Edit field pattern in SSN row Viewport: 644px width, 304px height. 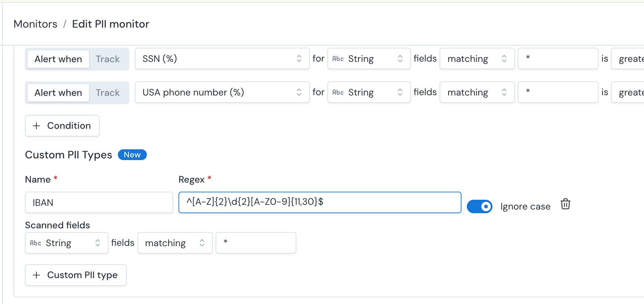pyautogui.click(x=558, y=59)
